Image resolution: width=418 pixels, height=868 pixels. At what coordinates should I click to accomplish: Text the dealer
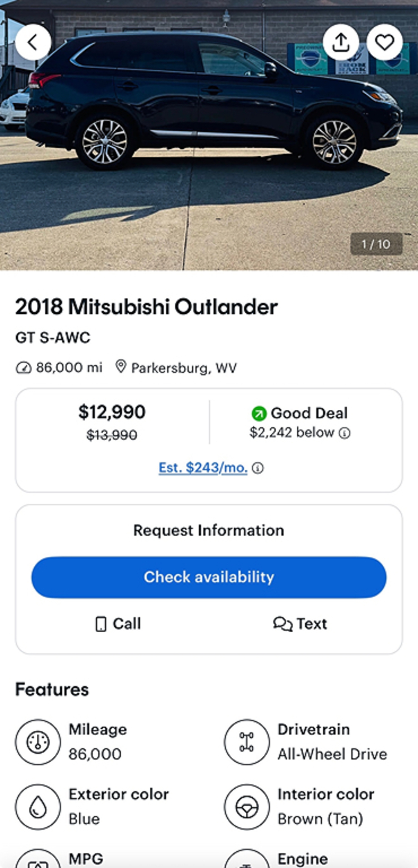coord(300,624)
